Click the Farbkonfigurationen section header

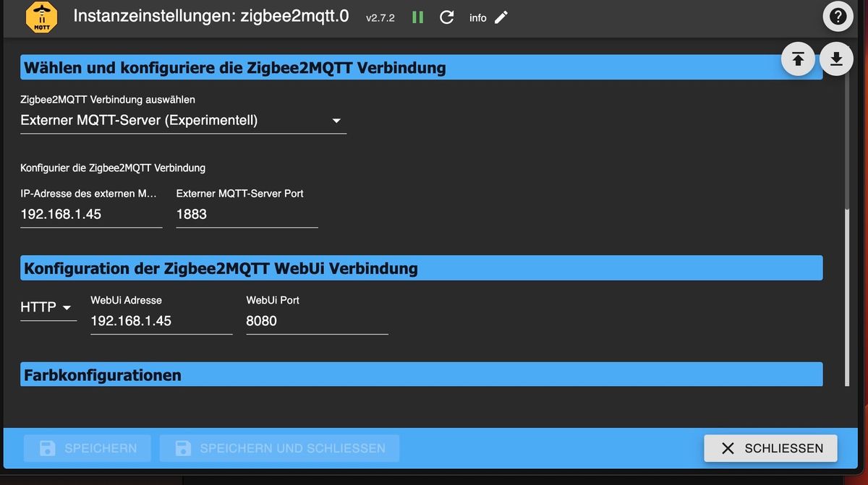(421, 375)
